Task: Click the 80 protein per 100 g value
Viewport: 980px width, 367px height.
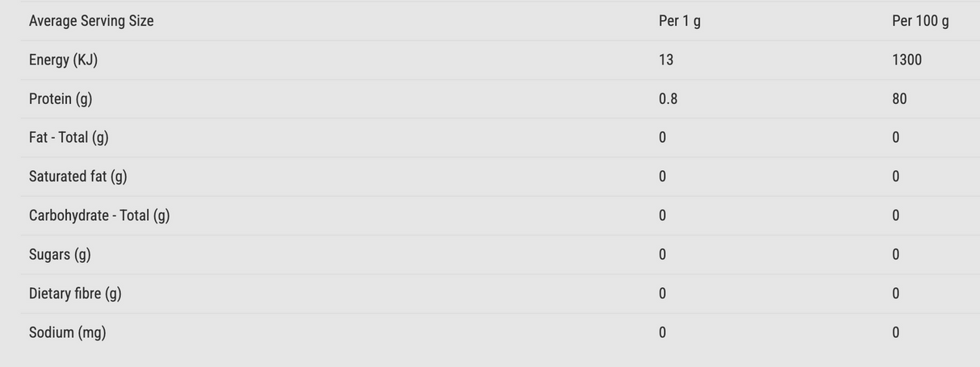Action: coord(899,98)
